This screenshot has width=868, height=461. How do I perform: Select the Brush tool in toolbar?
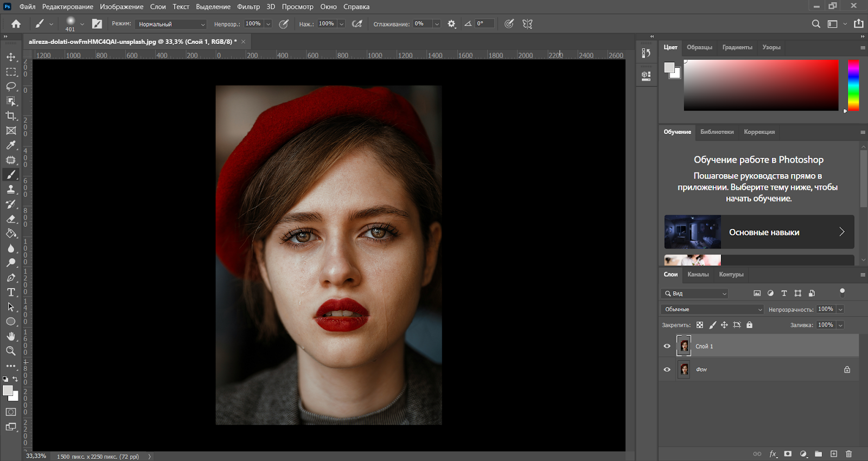[11, 175]
